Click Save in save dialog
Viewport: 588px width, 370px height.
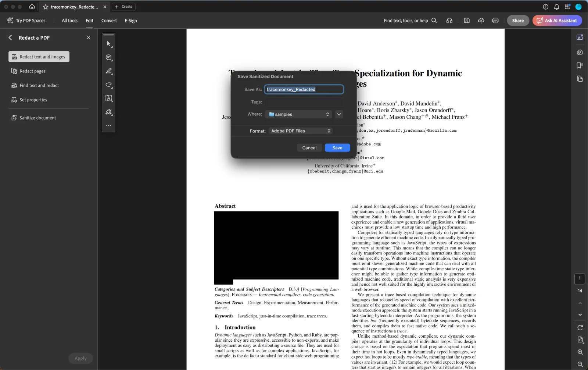[x=337, y=148]
